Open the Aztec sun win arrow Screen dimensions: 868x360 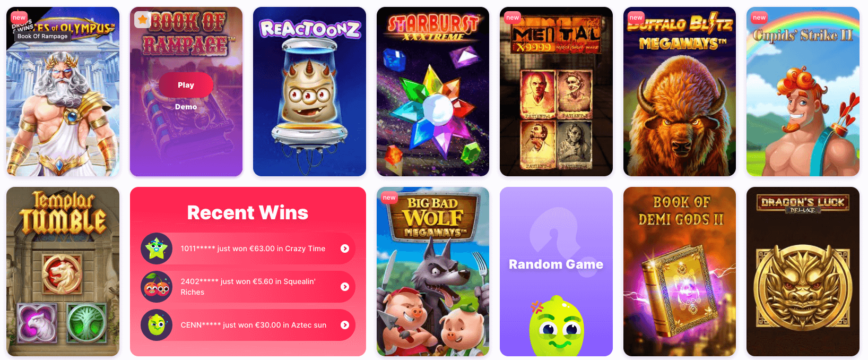[345, 325]
